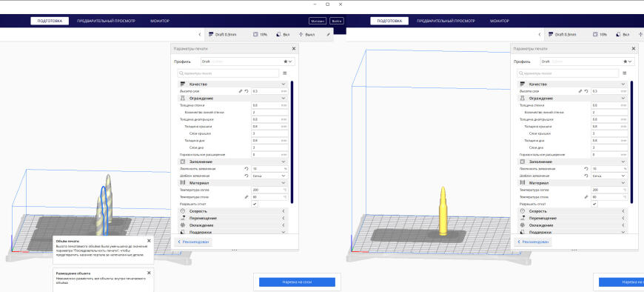Open the ПОДГОТОВКА tab in right window
The width and height of the screenshot is (644, 292).
(389, 21)
